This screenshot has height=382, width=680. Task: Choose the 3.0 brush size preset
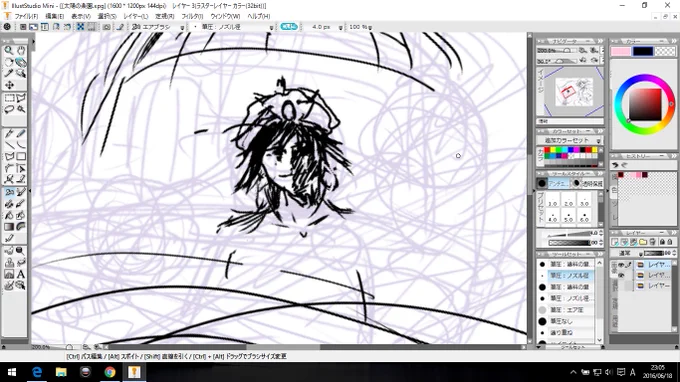[x=584, y=200]
